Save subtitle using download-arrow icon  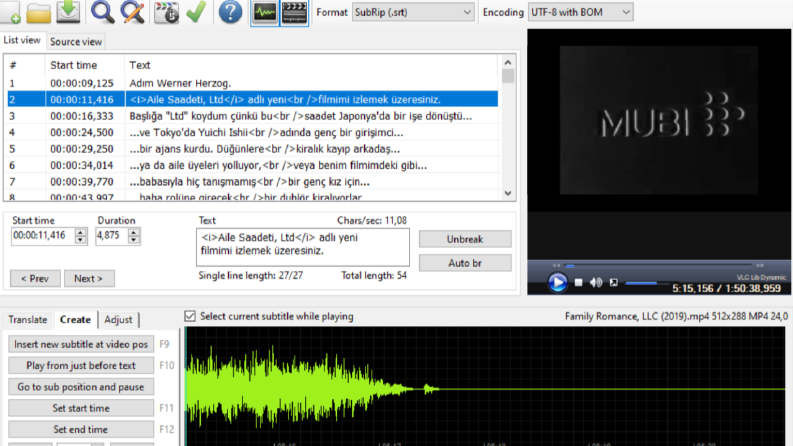pos(68,12)
